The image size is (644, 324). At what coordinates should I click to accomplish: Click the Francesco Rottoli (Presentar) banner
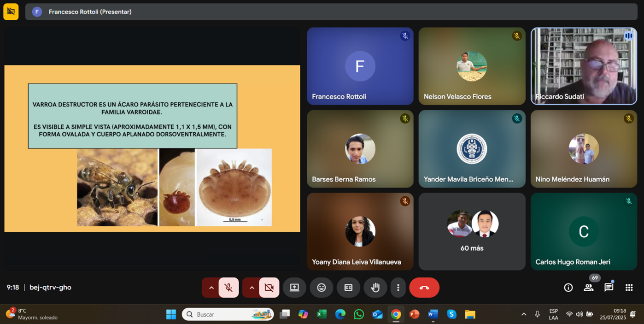90,12
